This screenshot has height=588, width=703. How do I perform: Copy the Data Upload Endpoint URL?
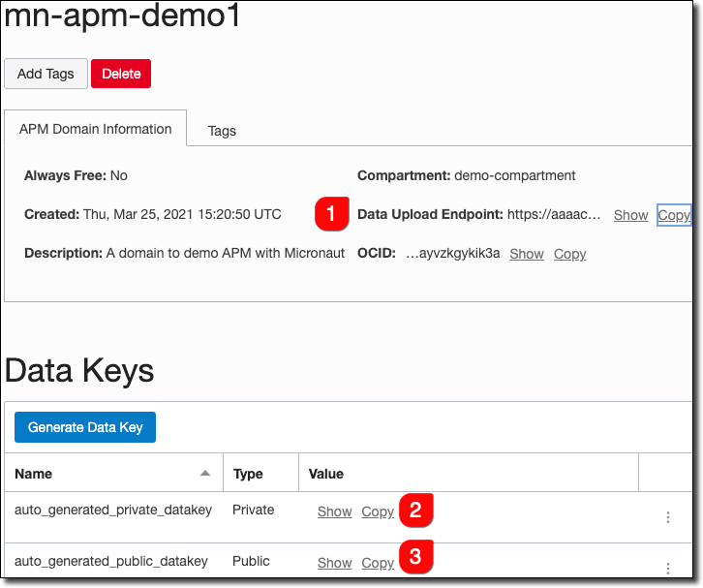click(673, 215)
